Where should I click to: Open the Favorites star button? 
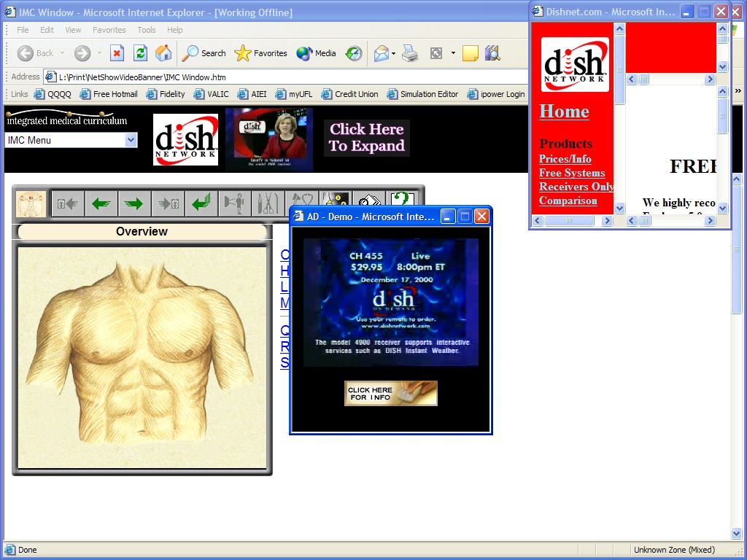click(260, 53)
